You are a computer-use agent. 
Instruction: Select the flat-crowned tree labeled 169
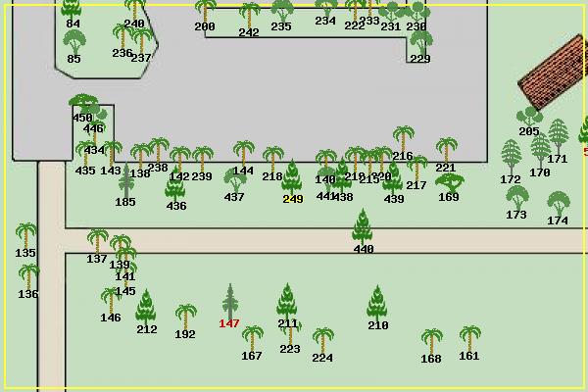pos(449,182)
